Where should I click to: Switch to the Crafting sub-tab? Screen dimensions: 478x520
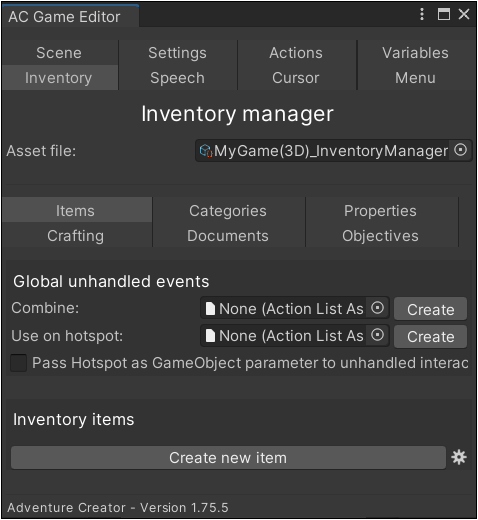point(76,236)
